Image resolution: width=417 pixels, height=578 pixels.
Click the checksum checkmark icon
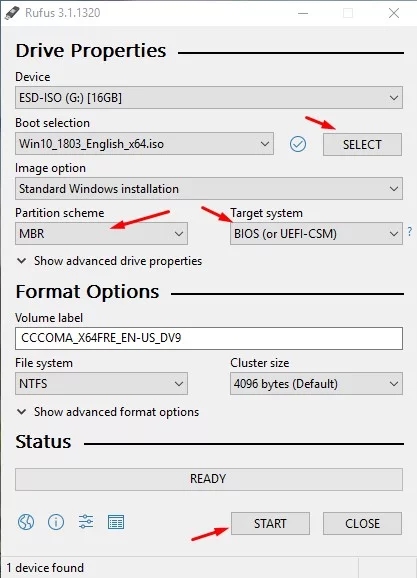tap(298, 144)
